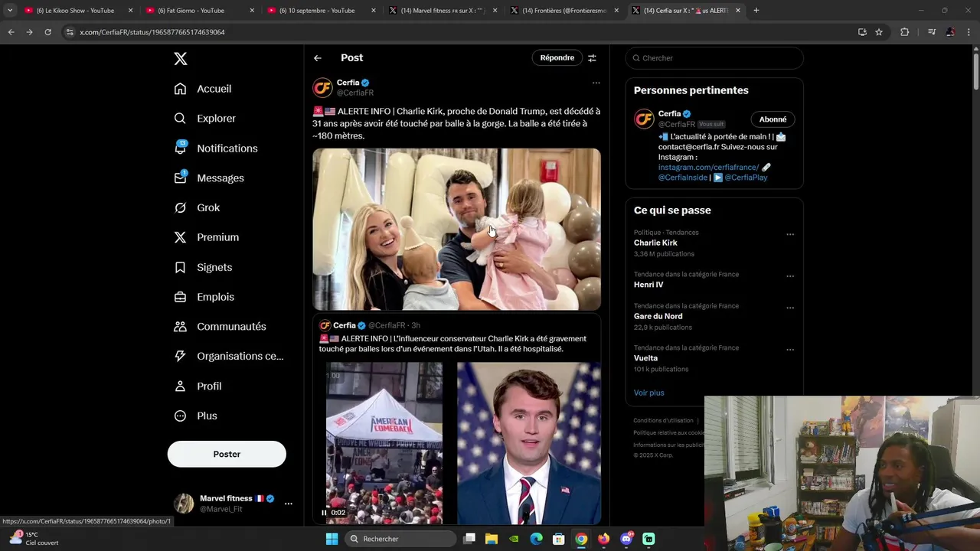The width and height of the screenshot is (980, 551).
Task: Open options for Gare du Nord trend
Action: [x=790, y=308]
